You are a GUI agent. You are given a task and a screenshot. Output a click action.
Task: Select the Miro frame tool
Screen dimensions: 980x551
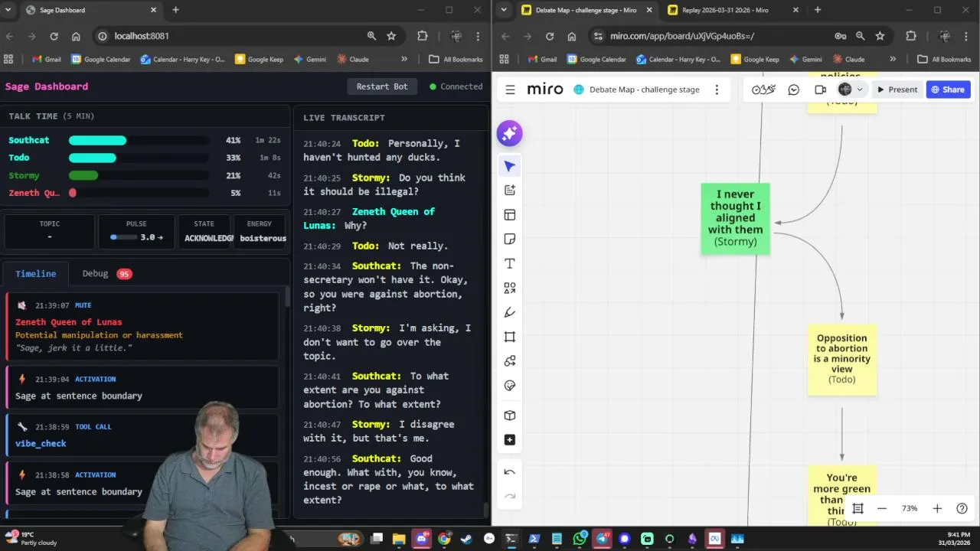pyautogui.click(x=510, y=337)
